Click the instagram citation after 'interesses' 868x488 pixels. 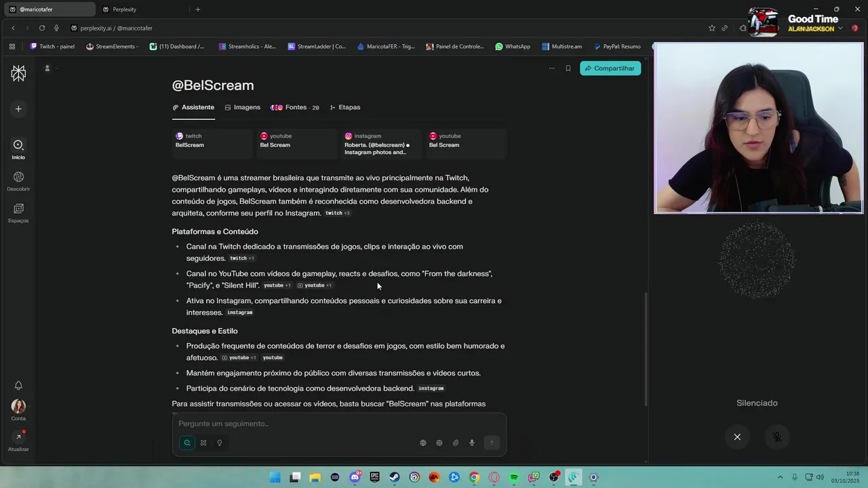pyautogui.click(x=239, y=312)
